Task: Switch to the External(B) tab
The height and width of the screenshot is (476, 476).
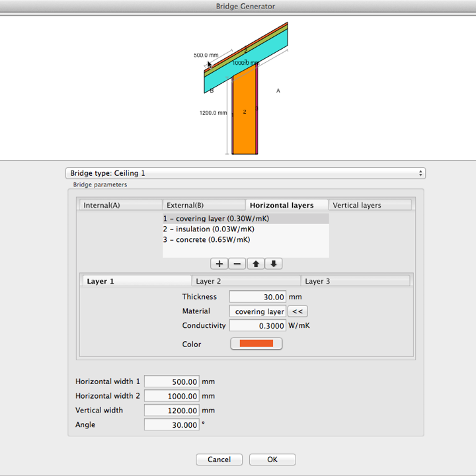Action: [x=204, y=206]
